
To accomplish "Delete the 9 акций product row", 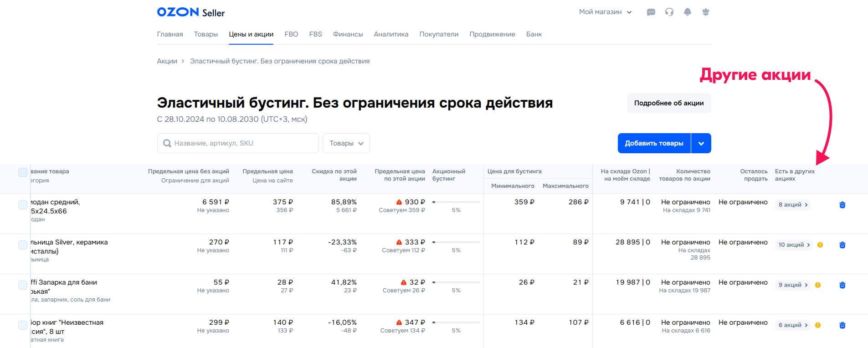I will pos(842,285).
